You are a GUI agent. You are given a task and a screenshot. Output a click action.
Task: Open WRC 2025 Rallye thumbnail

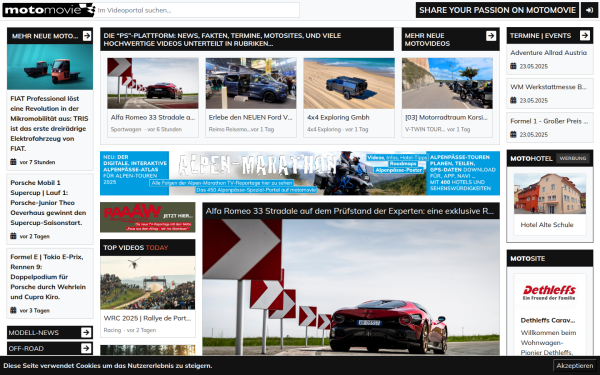click(x=148, y=283)
